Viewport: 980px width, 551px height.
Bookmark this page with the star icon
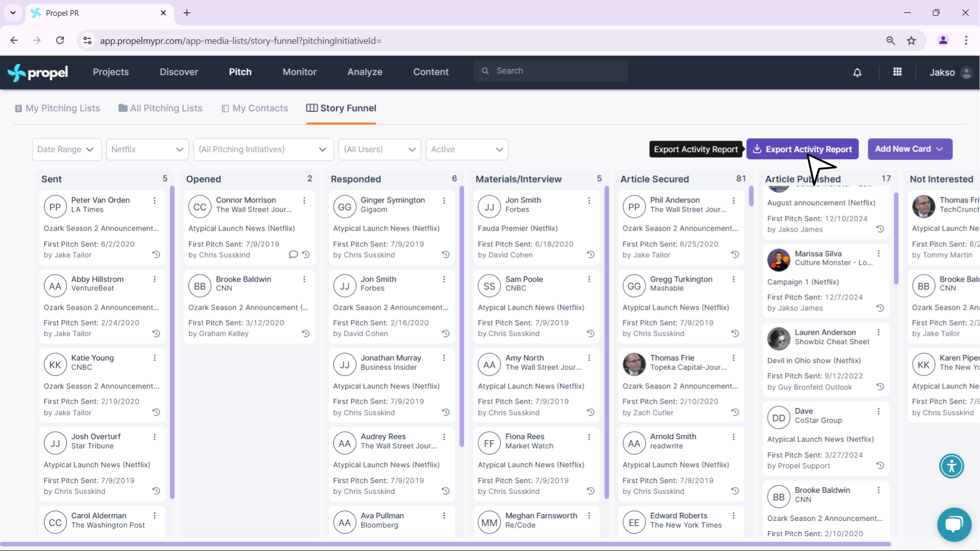(x=912, y=41)
